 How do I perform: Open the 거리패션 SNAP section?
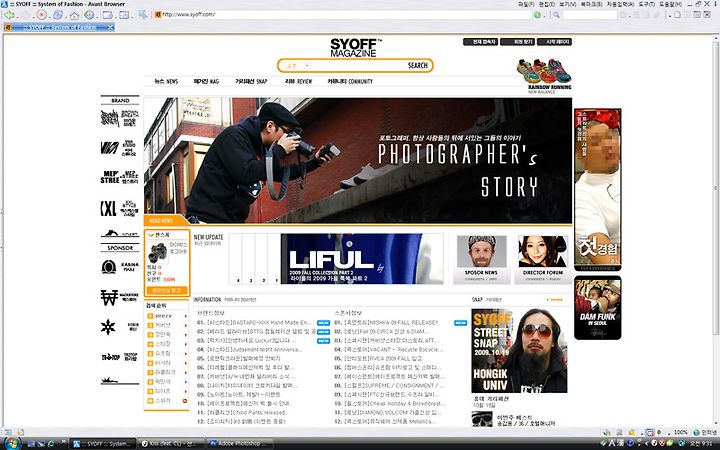[x=251, y=81]
